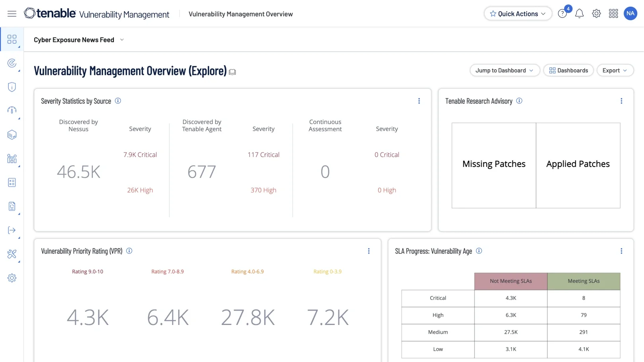
Task: Click the 4.3K value under Rating 9.0-10
Action: (x=88, y=317)
